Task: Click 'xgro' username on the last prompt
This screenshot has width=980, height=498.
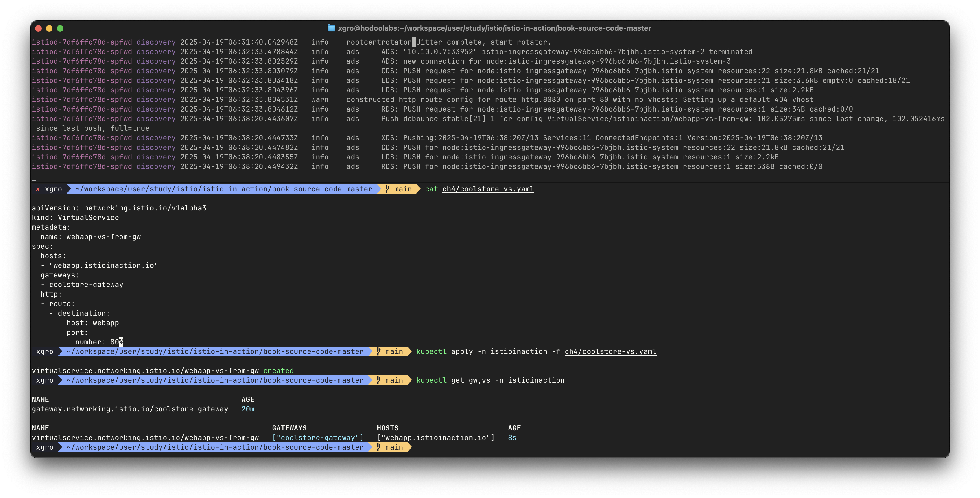Action: click(45, 447)
